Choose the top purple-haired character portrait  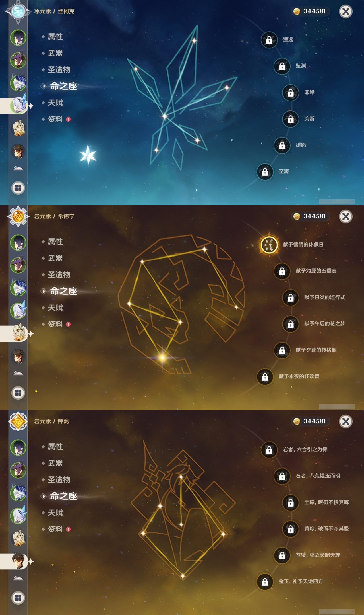(x=18, y=37)
